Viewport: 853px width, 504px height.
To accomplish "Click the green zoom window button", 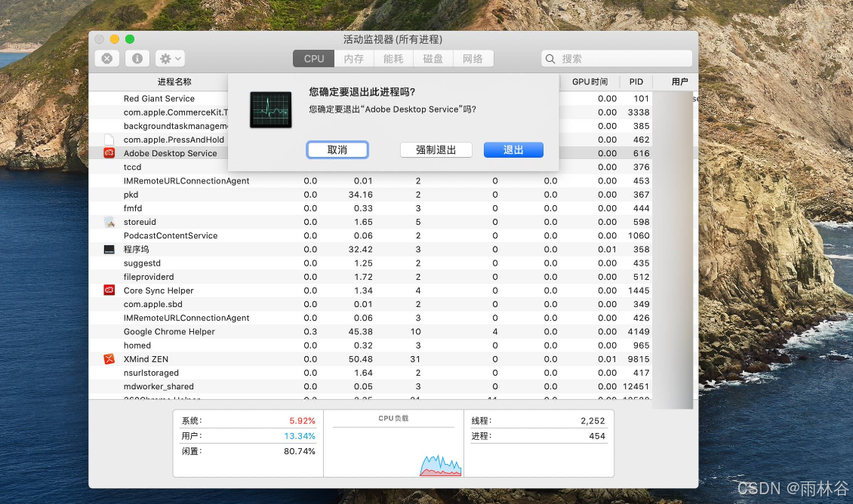I will [x=130, y=39].
